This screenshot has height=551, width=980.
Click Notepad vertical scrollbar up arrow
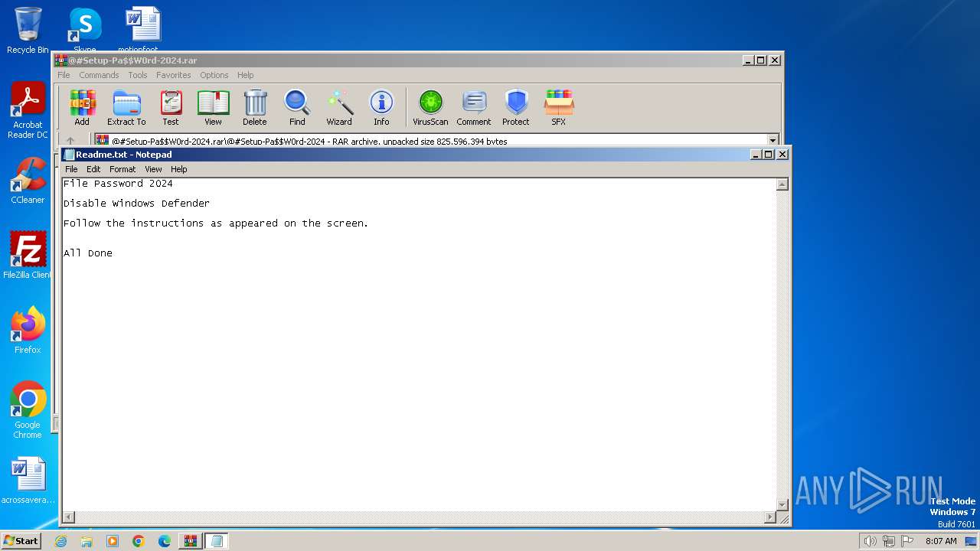pyautogui.click(x=782, y=184)
